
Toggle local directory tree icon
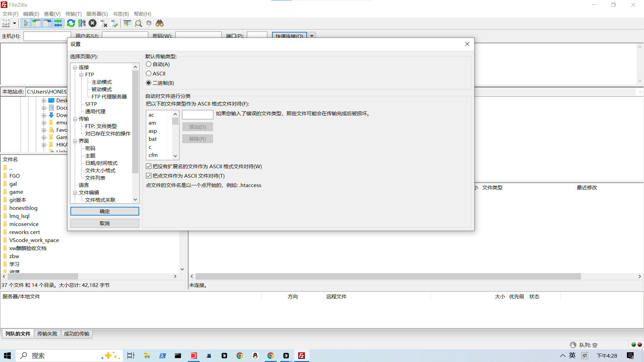pyautogui.click(x=37, y=23)
